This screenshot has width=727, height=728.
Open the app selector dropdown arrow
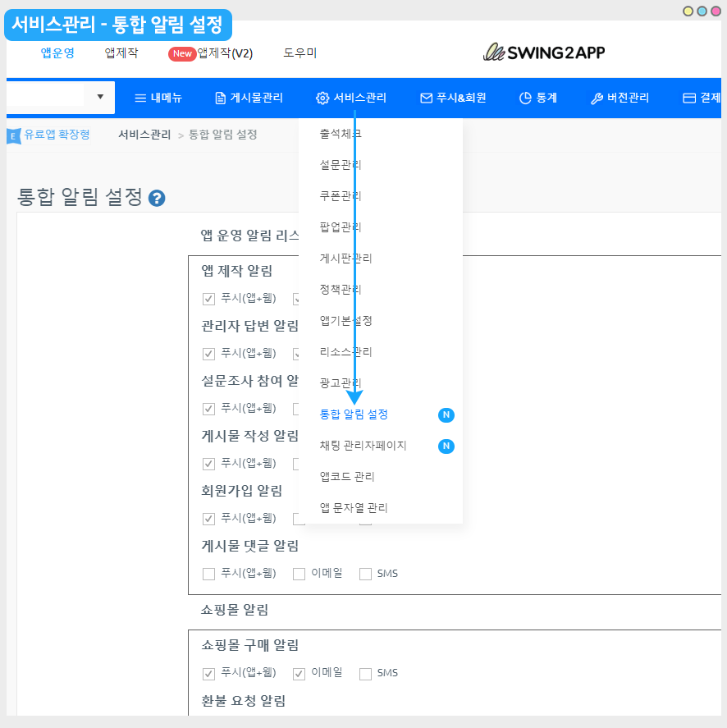coord(100,97)
